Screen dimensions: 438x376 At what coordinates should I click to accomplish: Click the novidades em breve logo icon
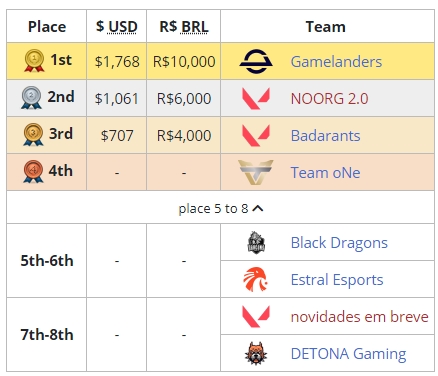pyautogui.click(x=256, y=316)
